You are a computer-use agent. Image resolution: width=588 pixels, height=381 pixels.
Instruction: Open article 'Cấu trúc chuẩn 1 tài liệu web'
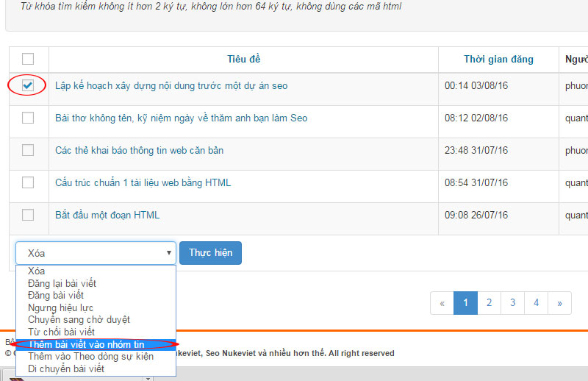point(143,183)
